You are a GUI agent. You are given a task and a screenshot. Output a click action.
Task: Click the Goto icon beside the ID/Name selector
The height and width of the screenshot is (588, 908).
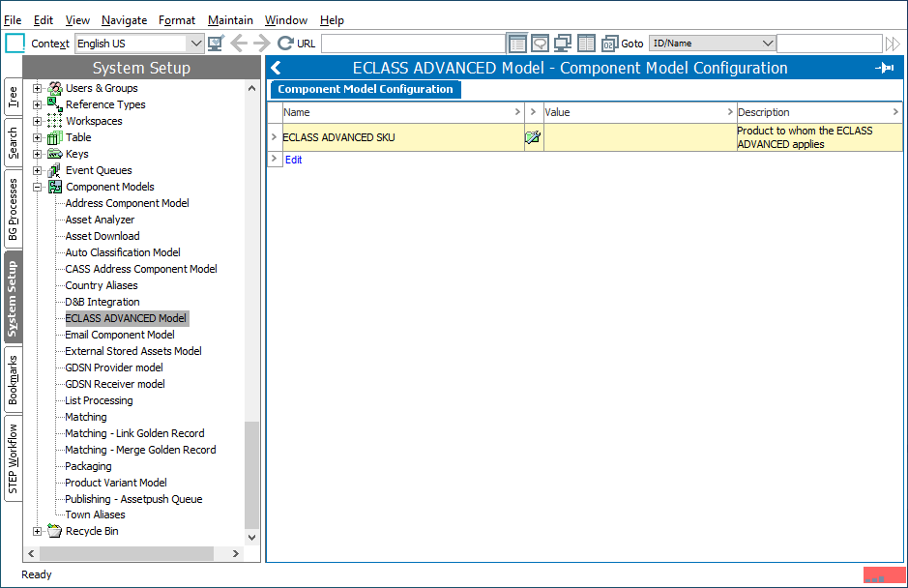click(608, 43)
